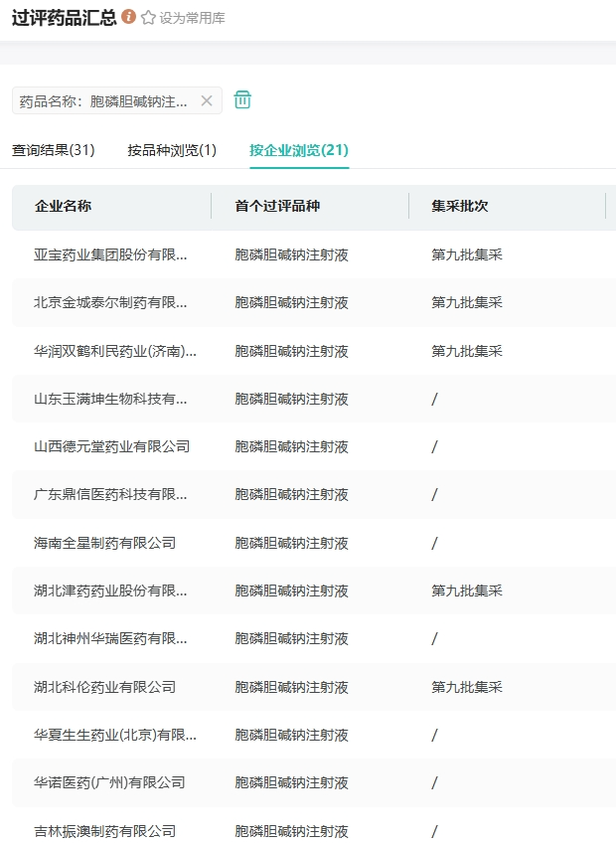Screen dimensions: 616x844
Task: Select 华润双鹤利民药业(济南) company entry
Action: coord(115,351)
